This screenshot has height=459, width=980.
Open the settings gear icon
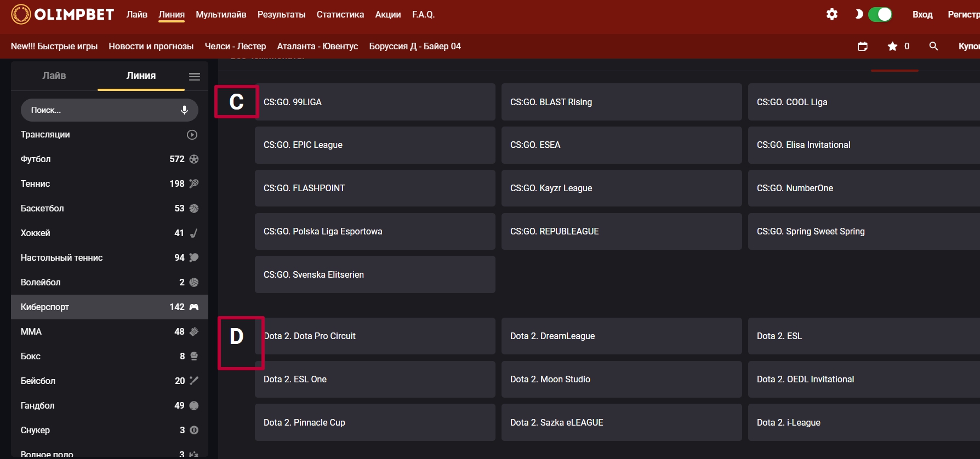tap(831, 15)
